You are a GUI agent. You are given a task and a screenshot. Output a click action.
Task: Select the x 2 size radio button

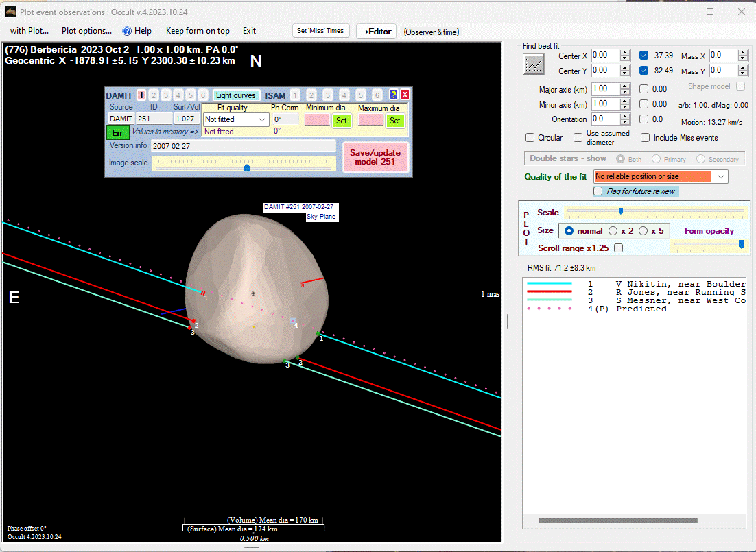click(x=613, y=231)
